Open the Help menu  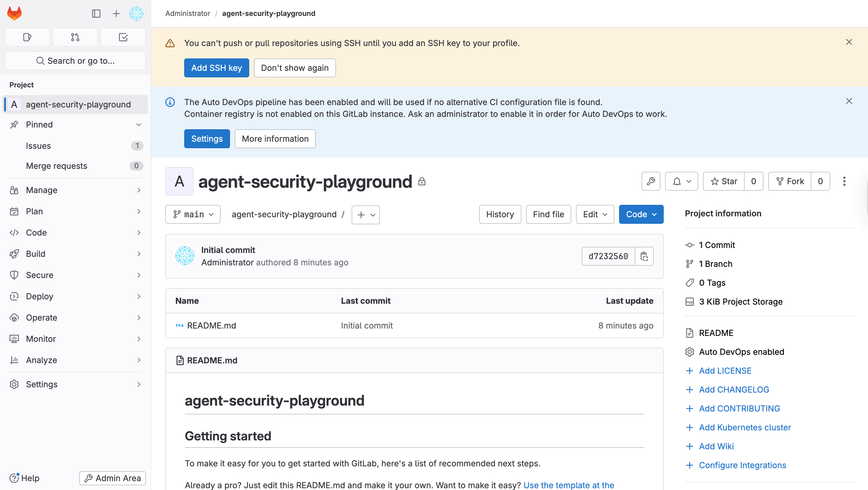coord(25,478)
